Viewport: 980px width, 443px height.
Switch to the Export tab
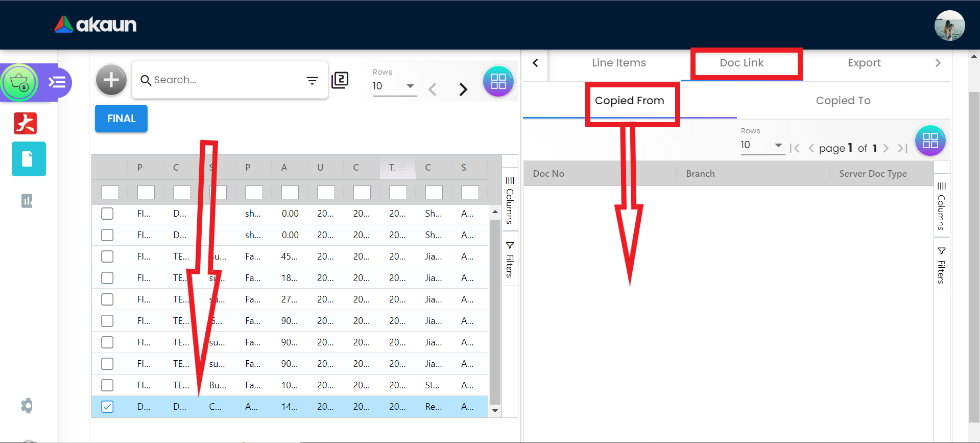864,63
